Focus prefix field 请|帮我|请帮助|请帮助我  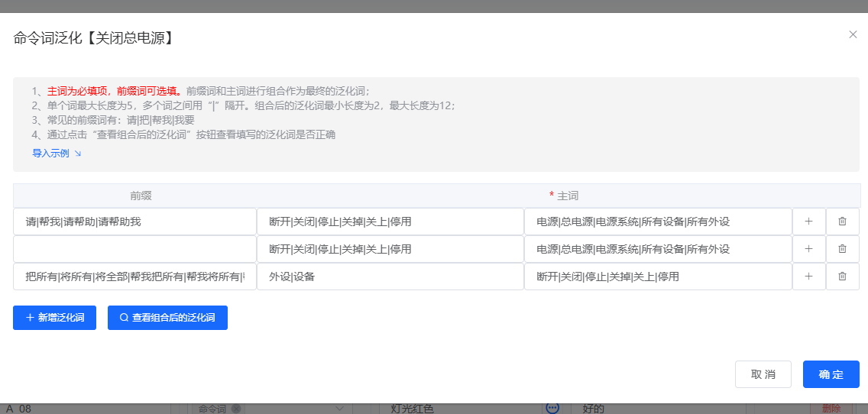135,222
